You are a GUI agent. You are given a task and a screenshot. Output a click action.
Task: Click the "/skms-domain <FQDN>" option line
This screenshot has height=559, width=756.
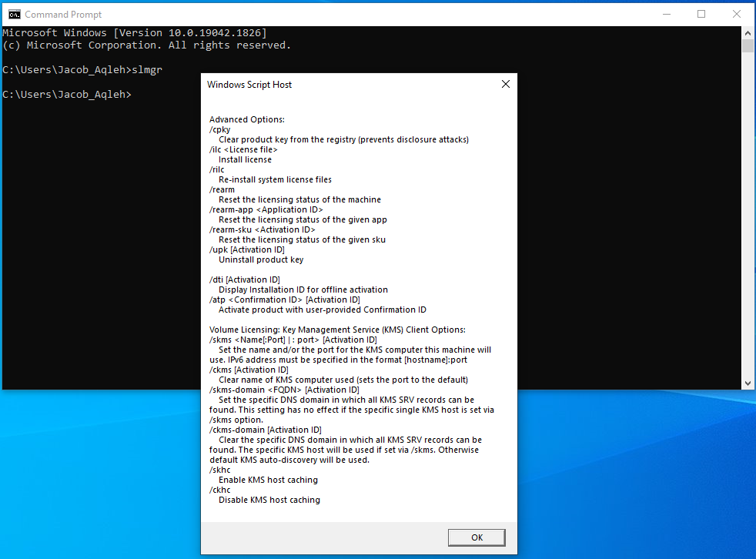[x=285, y=390]
